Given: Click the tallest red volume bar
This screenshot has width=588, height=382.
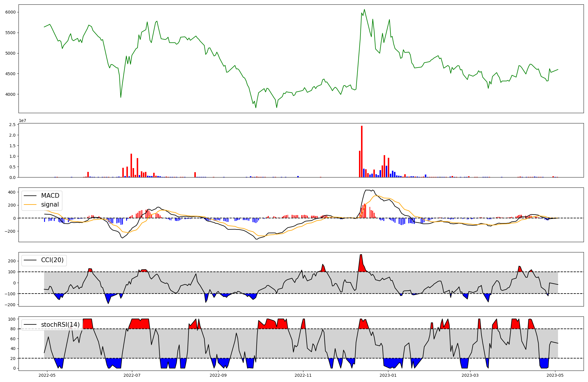Looking at the screenshot, I should pyautogui.click(x=362, y=151).
